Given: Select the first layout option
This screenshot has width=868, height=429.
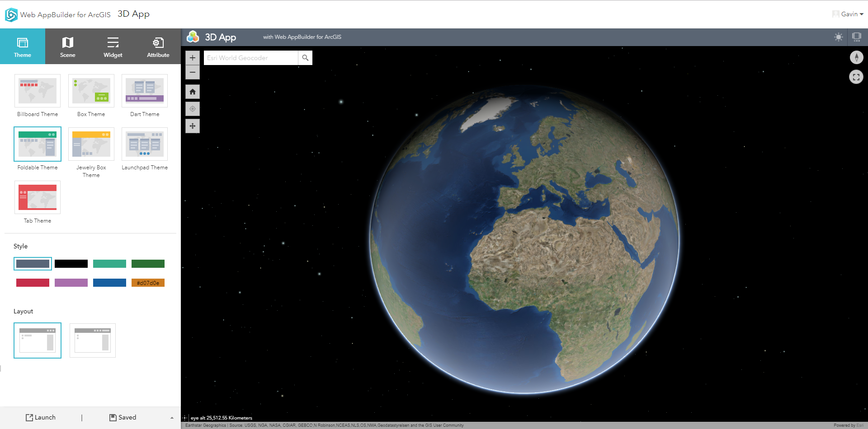Looking at the screenshot, I should click(38, 340).
